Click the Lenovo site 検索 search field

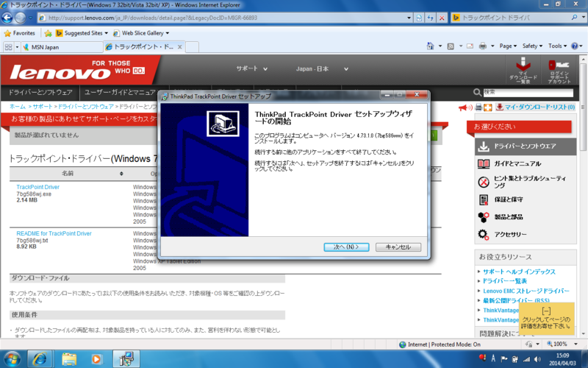click(x=528, y=93)
